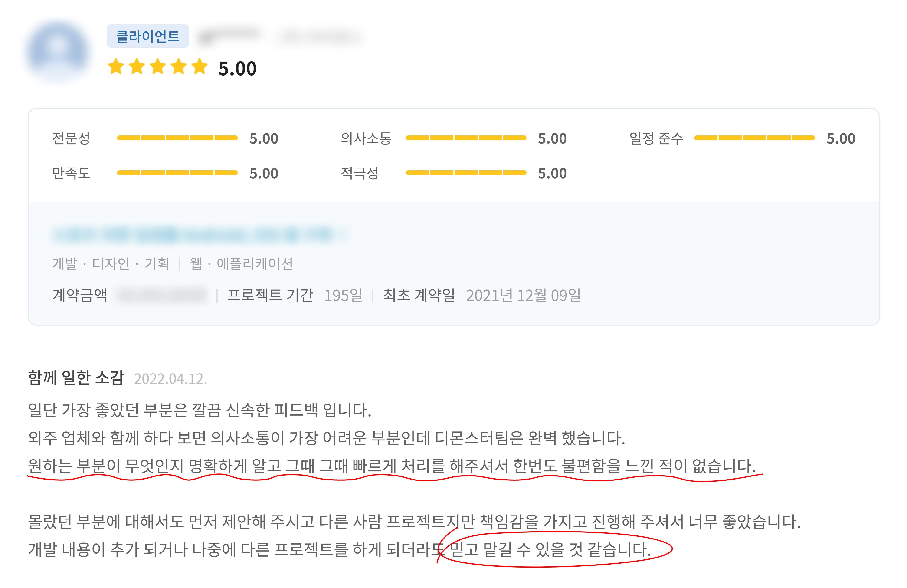The height and width of the screenshot is (588, 907).
Task: Click the 최초 계약일 2021년 12월 09일 date
Action: (x=523, y=295)
